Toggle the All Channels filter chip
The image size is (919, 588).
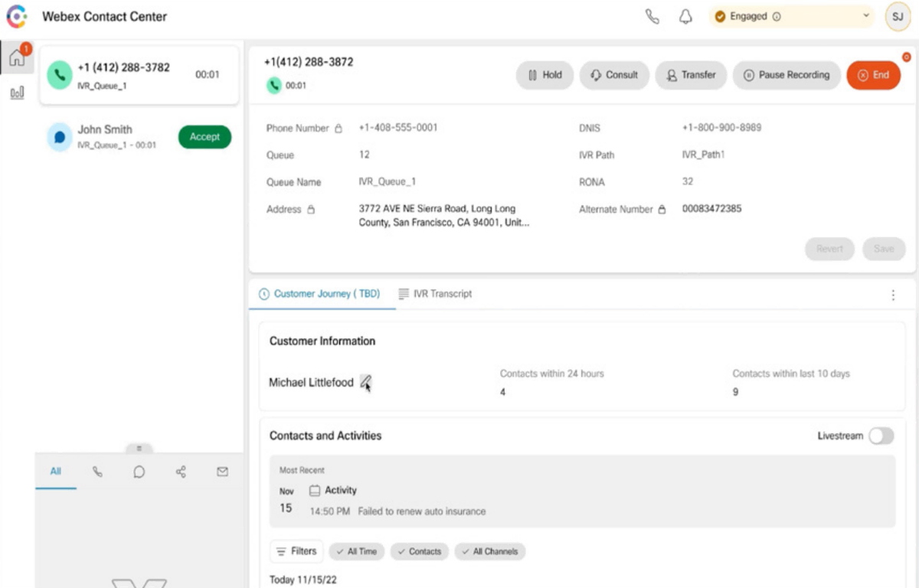coord(489,551)
